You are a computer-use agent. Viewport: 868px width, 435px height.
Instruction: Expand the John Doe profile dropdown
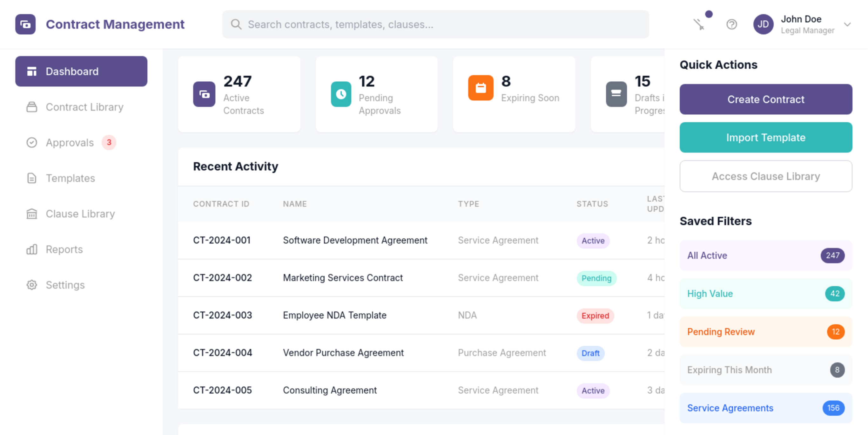pyautogui.click(x=848, y=24)
